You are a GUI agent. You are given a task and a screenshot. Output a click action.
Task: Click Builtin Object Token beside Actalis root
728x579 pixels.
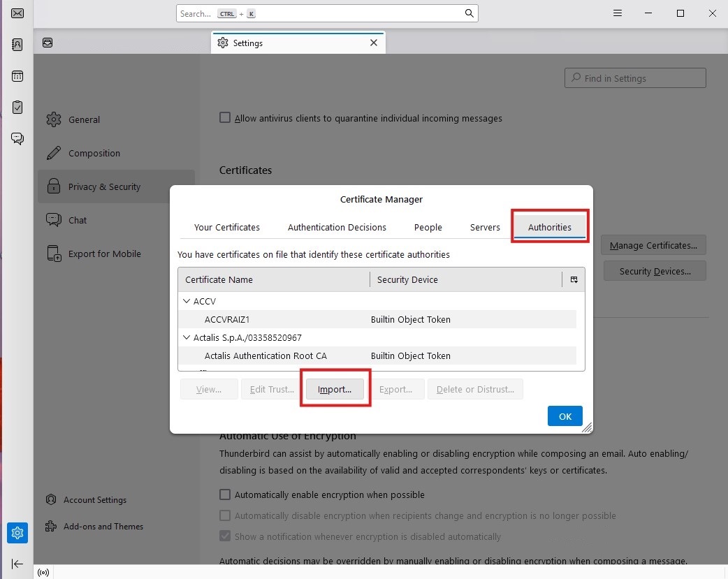click(x=410, y=356)
